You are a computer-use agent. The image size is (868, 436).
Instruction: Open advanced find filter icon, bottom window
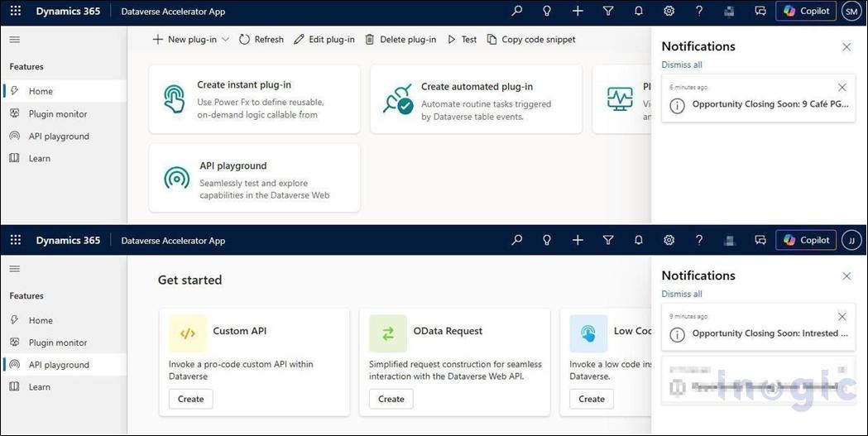608,240
